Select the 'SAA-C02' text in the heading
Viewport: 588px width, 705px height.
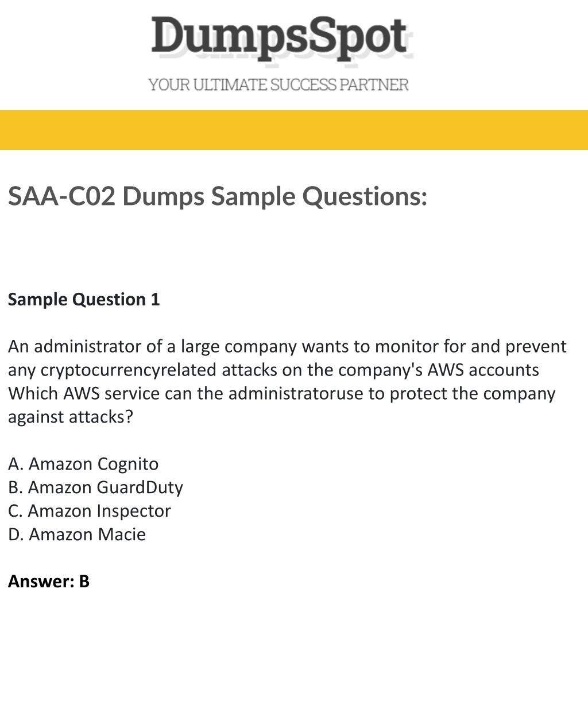point(62,196)
